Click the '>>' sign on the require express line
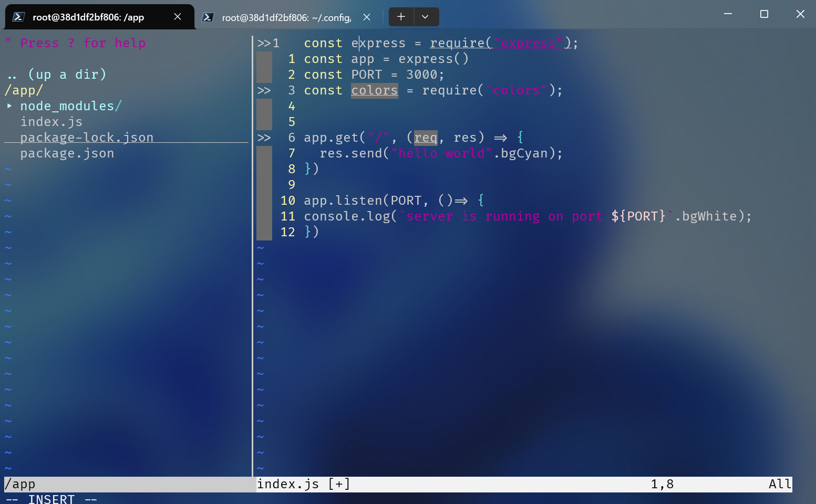The width and height of the screenshot is (816, 504). tap(264, 43)
